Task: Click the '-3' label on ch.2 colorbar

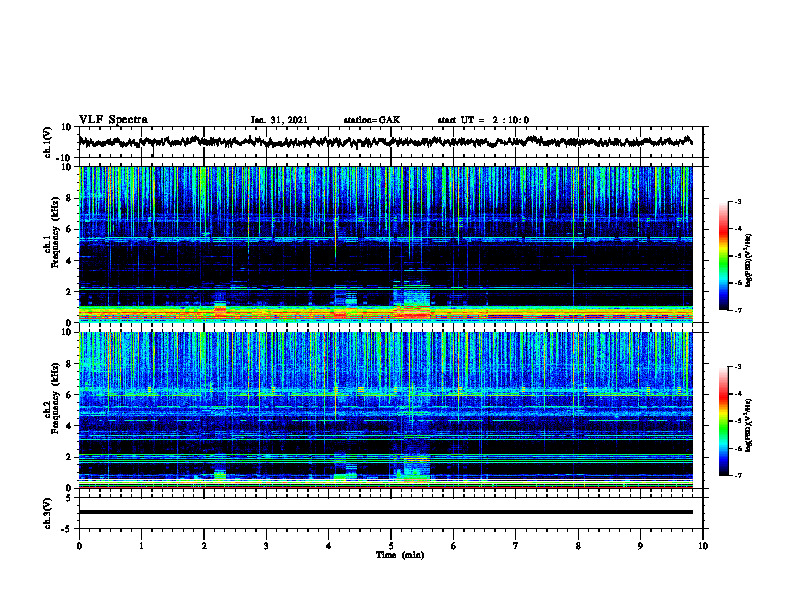Action: 737,367
